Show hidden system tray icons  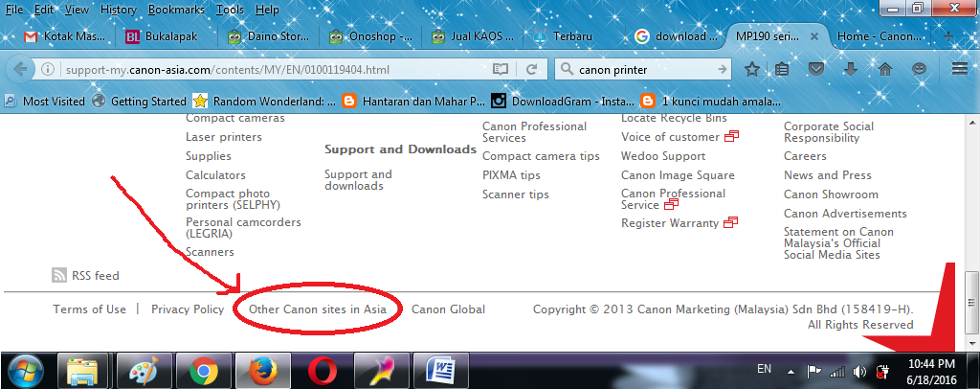[x=791, y=372]
